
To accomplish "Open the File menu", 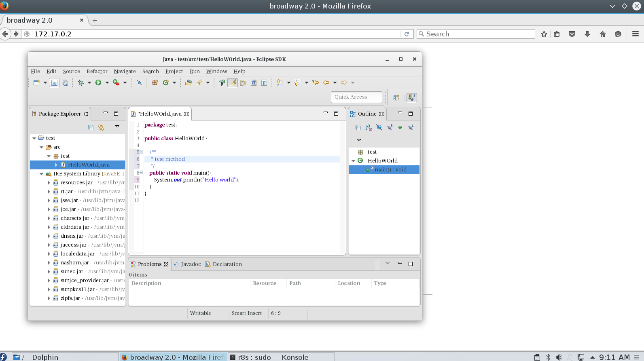I will click(x=35, y=72).
